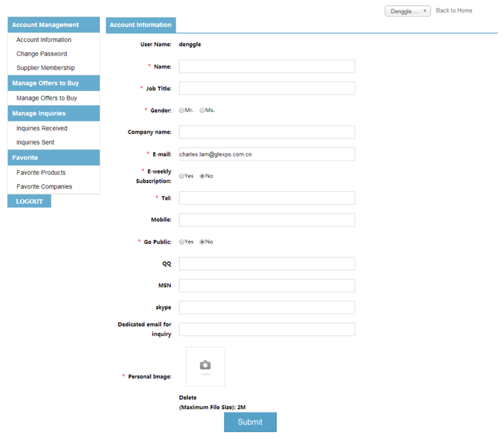Delete the personal image
The width and height of the screenshot is (504, 439).
[x=188, y=397]
